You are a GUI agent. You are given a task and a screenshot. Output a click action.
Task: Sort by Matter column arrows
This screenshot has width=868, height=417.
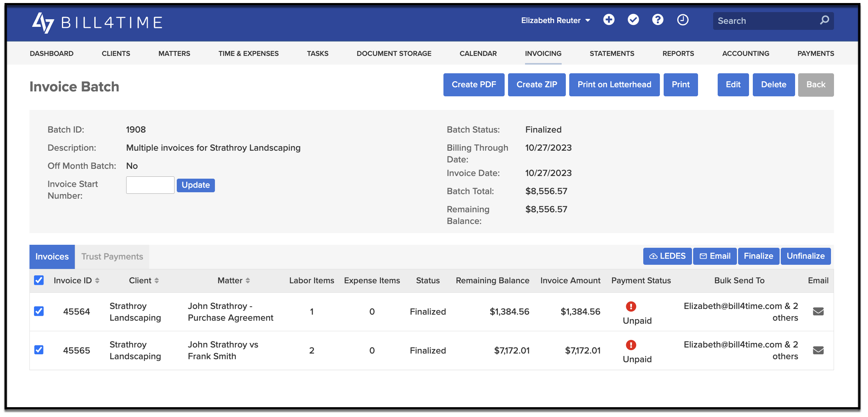(x=248, y=281)
